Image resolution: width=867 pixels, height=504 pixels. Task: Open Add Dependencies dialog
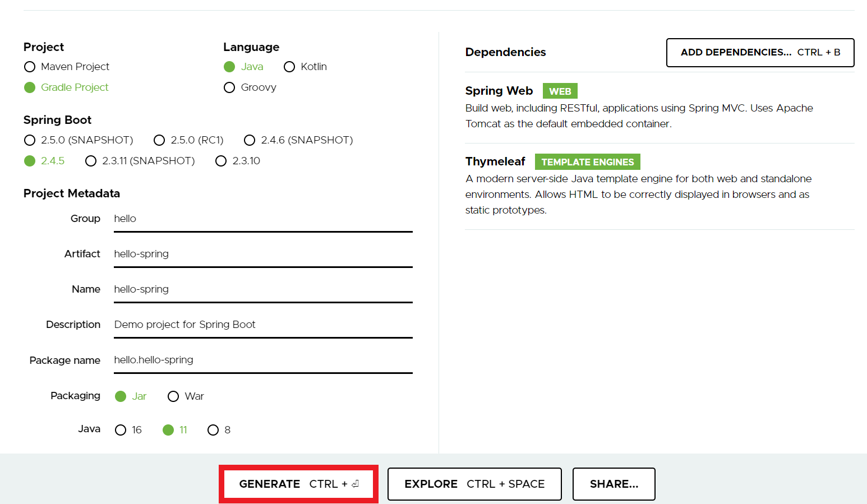(x=760, y=53)
